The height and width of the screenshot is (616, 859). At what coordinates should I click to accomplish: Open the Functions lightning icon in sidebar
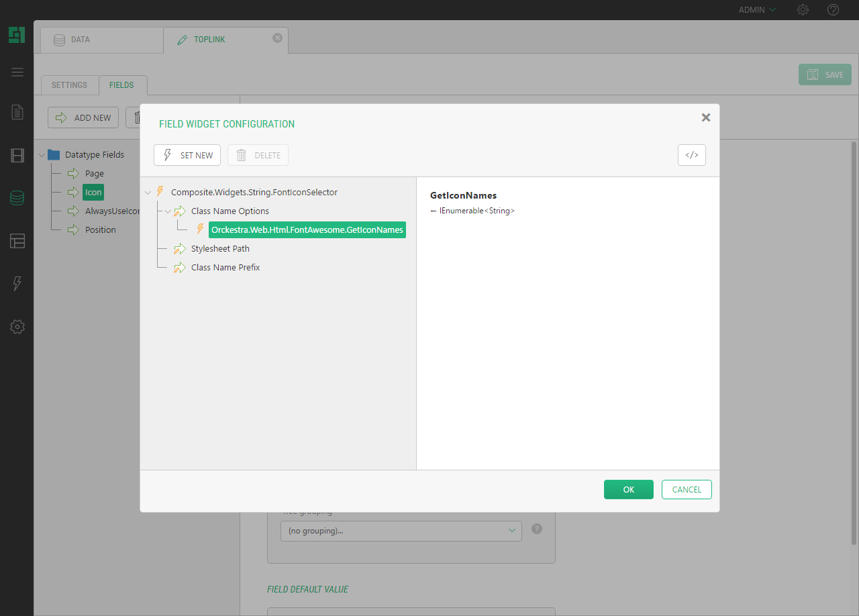click(x=17, y=284)
